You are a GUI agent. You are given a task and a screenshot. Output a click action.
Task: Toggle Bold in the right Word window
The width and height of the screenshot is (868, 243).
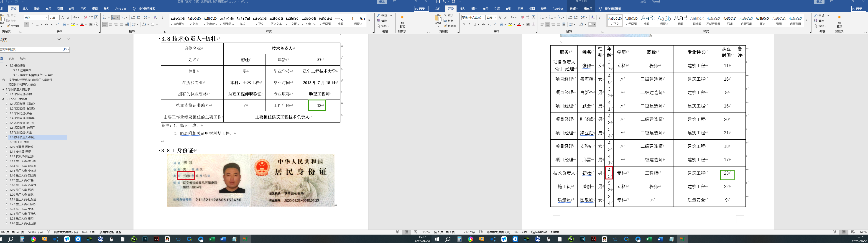[464, 24]
